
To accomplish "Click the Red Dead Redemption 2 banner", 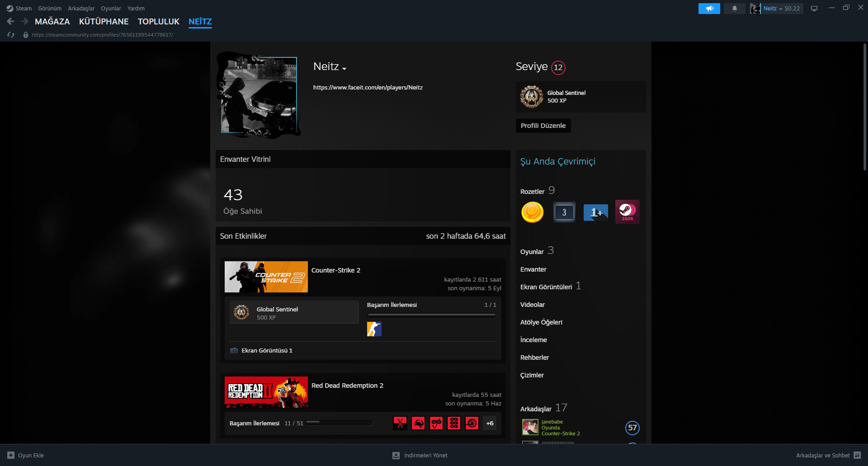I will point(266,392).
